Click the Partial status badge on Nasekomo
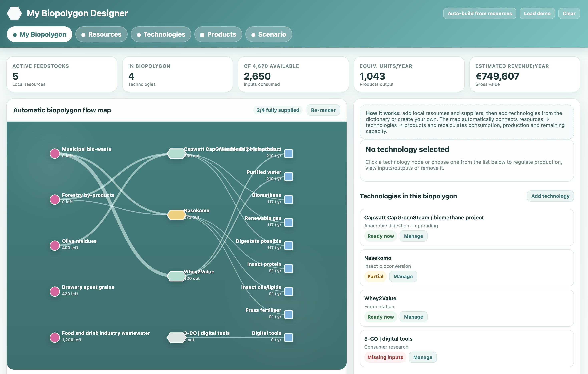Viewport: 588px width, 374px height. click(x=375, y=276)
